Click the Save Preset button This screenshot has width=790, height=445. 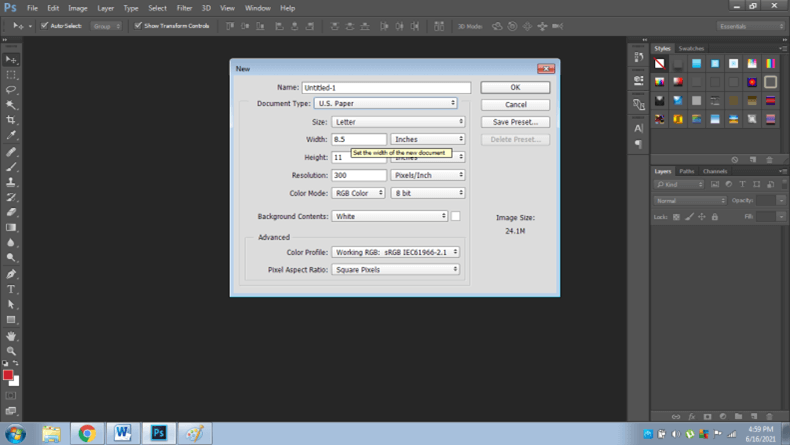point(515,122)
